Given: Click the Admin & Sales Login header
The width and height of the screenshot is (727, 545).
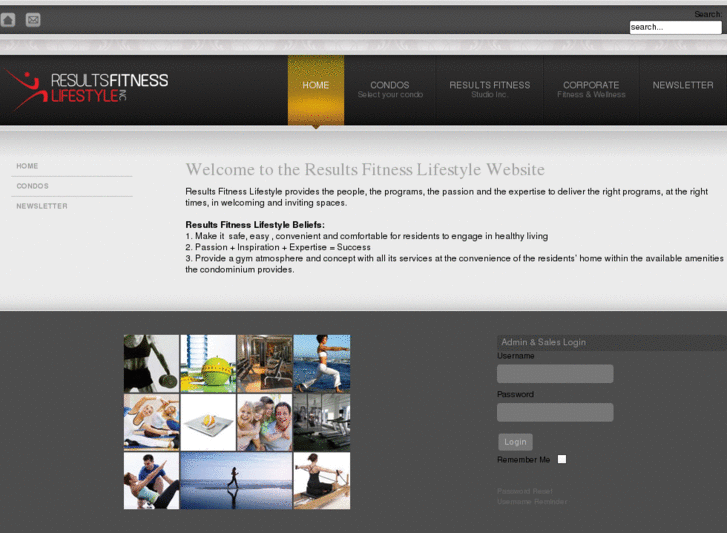Looking at the screenshot, I should (x=612, y=342).
